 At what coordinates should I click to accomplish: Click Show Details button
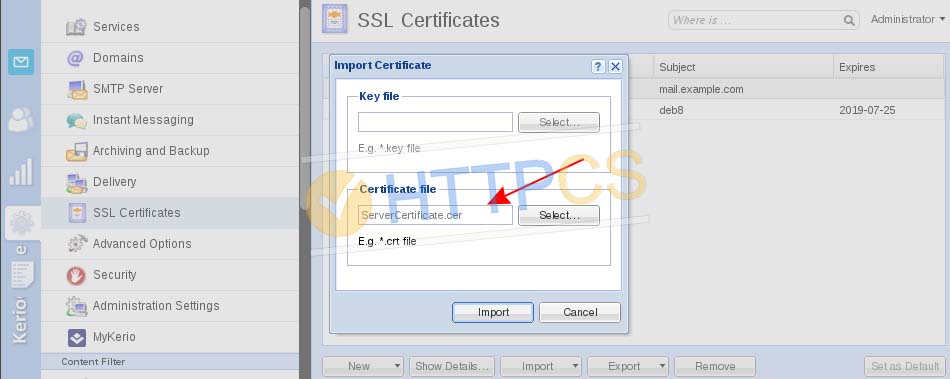[452, 366]
